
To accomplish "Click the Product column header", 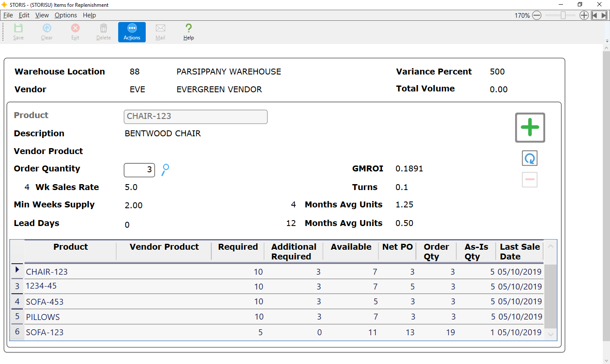I will 70,251.
